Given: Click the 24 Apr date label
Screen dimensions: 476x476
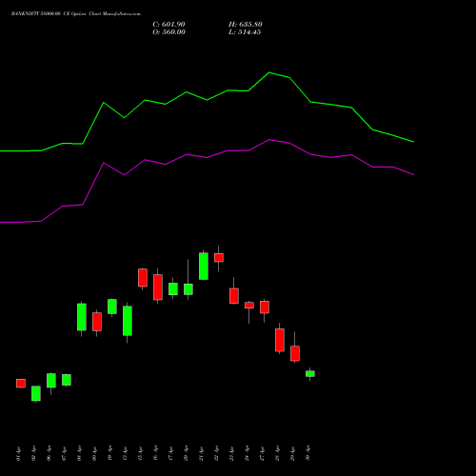Looking at the screenshot, I should coord(247,453).
